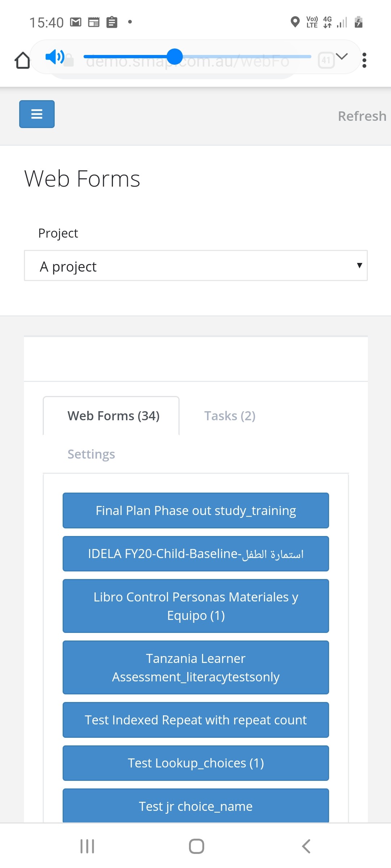Click the Refresh link
This screenshot has height=868, width=391.
point(362,116)
